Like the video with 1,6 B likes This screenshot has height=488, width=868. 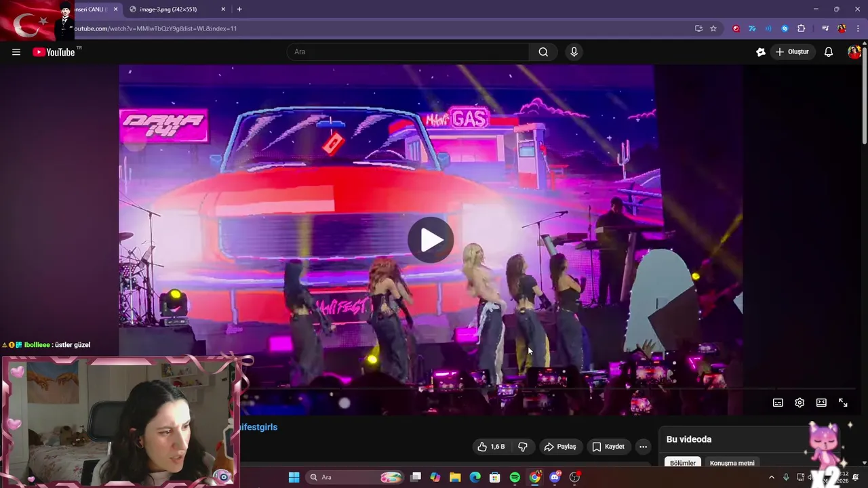(491, 447)
